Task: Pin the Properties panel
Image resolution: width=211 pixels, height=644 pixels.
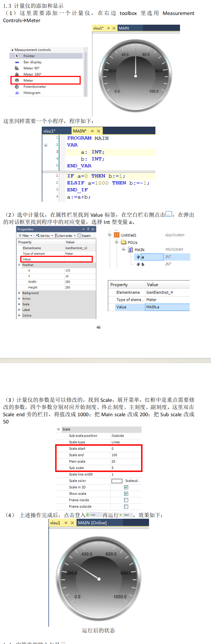Action: [x=88, y=229]
